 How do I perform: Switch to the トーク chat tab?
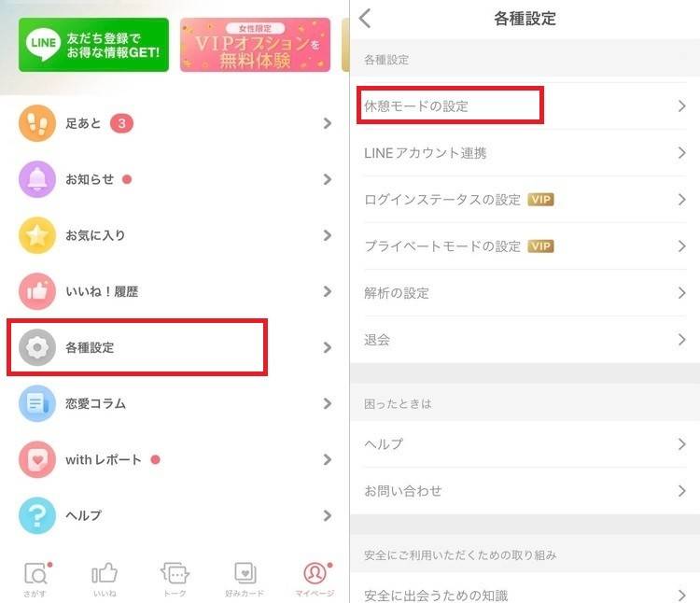[x=175, y=580]
